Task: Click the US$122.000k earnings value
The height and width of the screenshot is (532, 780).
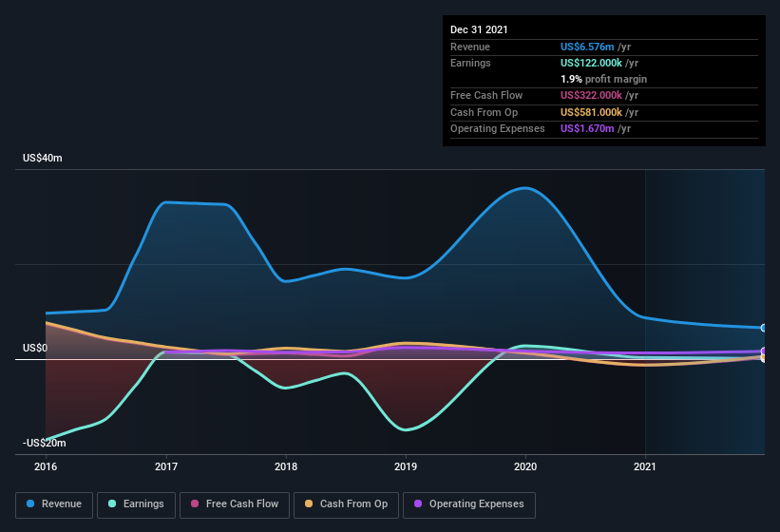Action: click(591, 63)
